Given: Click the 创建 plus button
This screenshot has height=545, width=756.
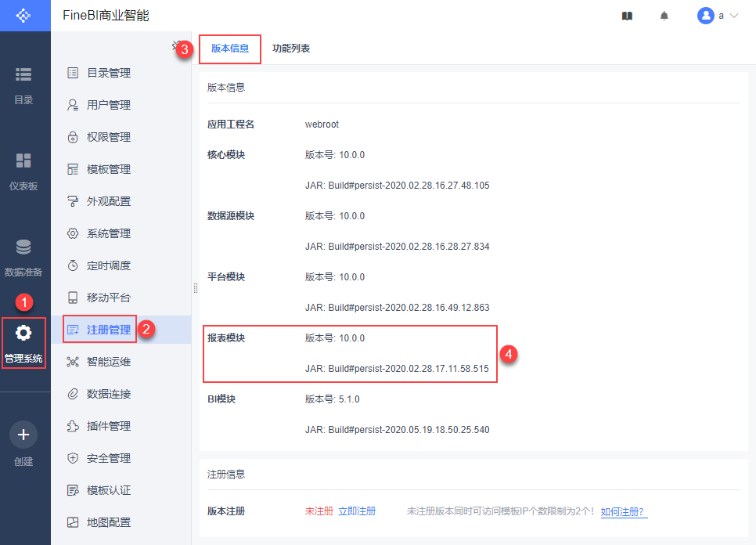Looking at the screenshot, I should 23,435.
